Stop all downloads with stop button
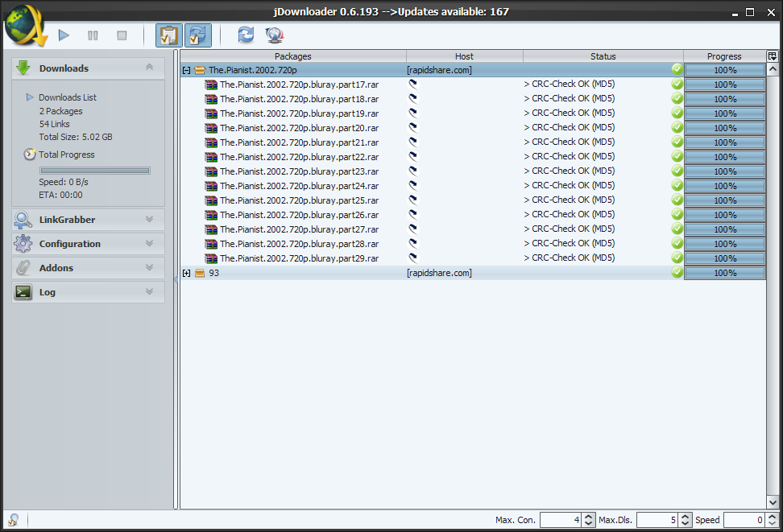Image resolution: width=783 pixels, height=532 pixels. (122, 35)
